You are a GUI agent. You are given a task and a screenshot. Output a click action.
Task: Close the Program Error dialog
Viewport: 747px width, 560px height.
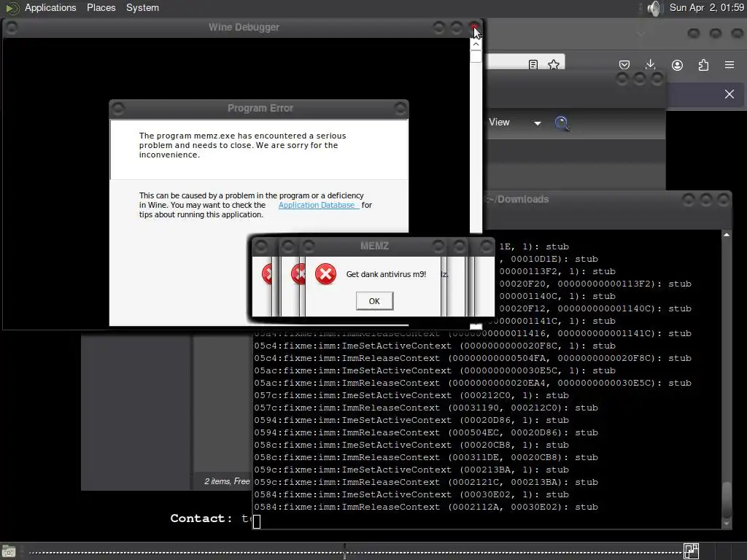[400, 109]
